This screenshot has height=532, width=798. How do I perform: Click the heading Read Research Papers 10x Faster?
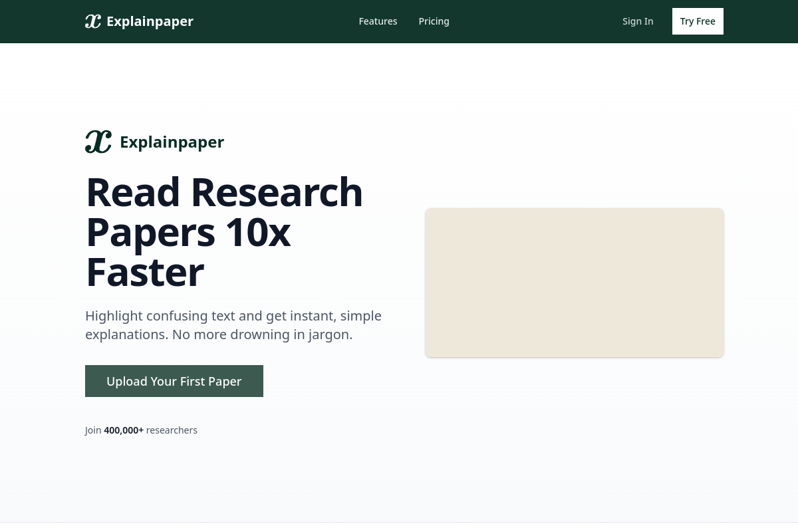click(x=225, y=231)
